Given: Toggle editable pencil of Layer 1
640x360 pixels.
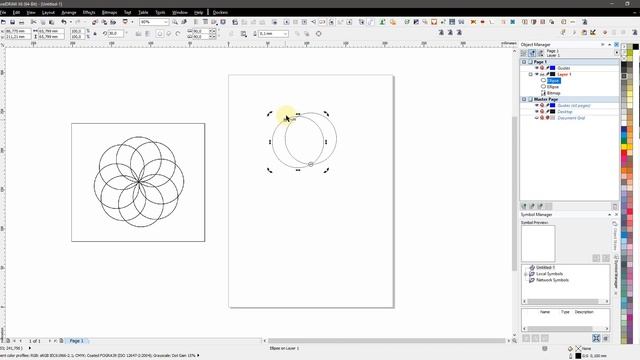Looking at the screenshot, I should click(x=547, y=74).
